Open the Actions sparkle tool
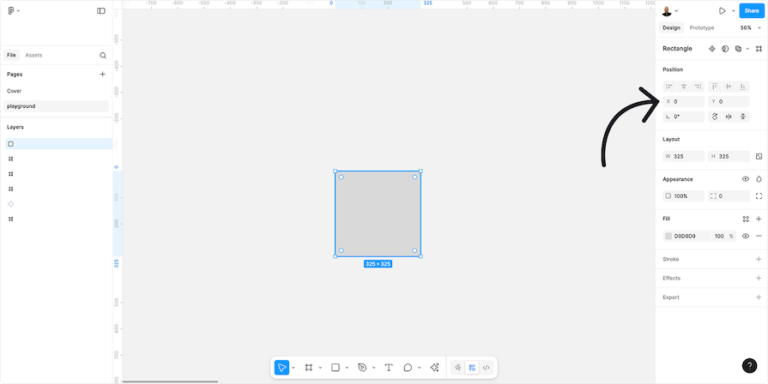This screenshot has width=768, height=384. coord(434,367)
